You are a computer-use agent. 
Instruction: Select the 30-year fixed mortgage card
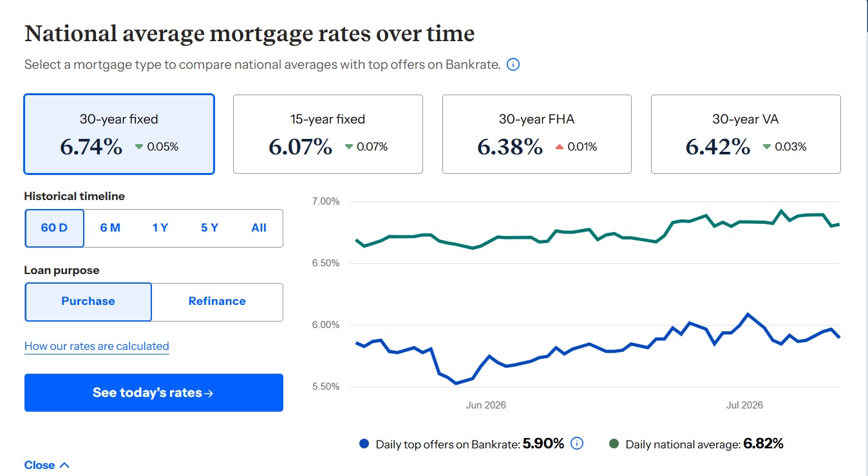tap(119, 134)
